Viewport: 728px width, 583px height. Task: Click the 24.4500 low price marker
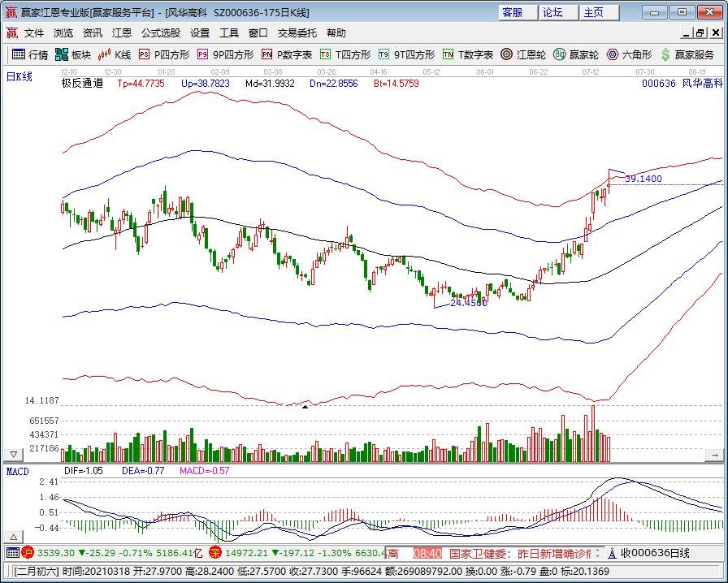point(469,303)
